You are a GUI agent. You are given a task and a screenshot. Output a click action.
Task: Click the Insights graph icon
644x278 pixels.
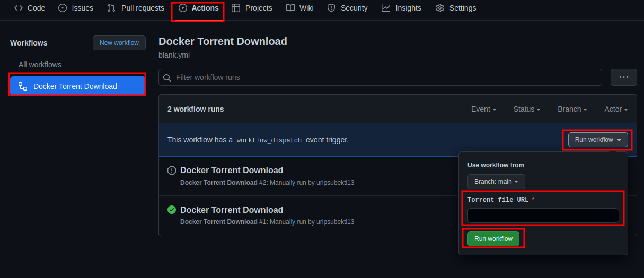(386, 8)
